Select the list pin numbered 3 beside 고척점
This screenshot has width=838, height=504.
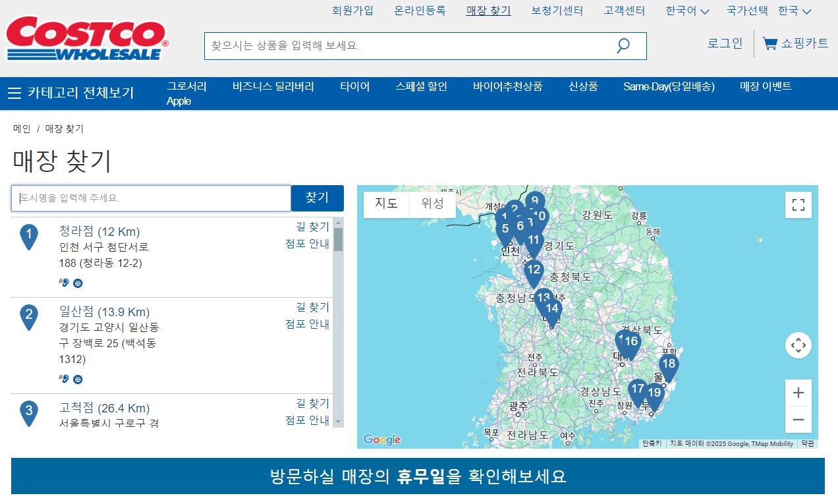pos(29,413)
